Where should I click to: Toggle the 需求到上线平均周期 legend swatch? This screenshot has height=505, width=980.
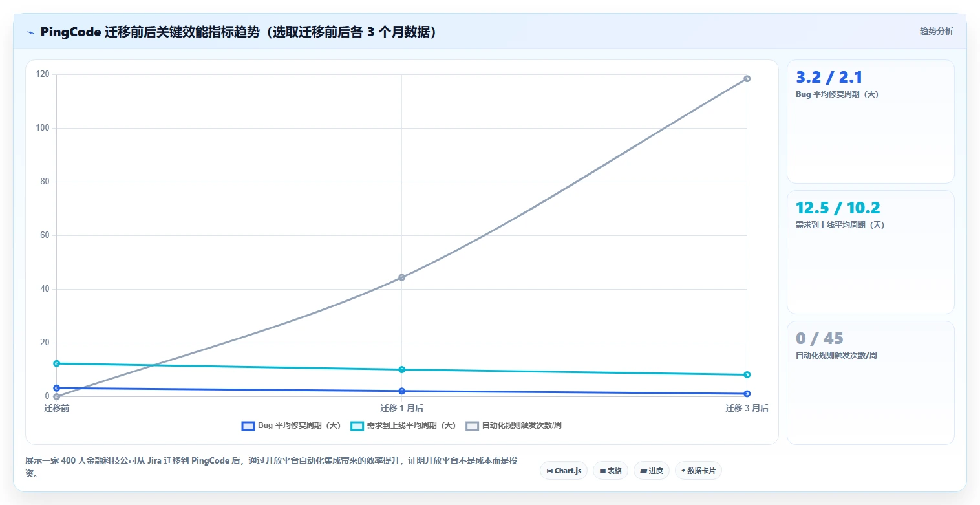point(357,425)
